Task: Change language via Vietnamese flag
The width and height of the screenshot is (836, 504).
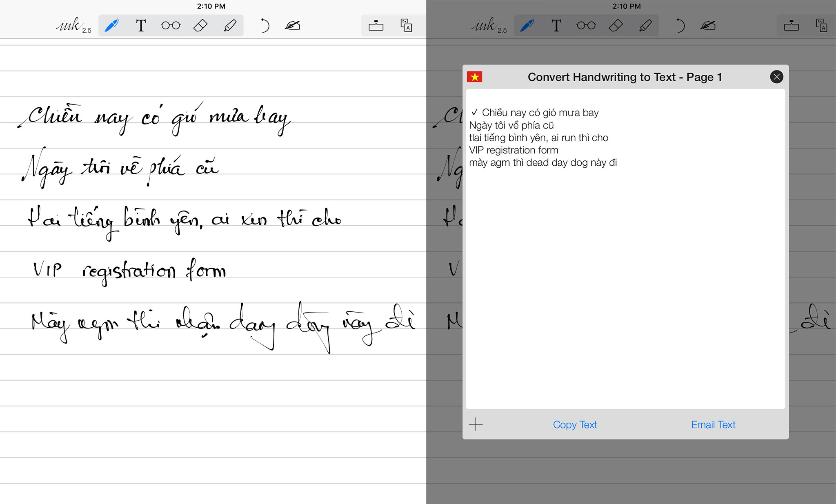Action: click(475, 77)
